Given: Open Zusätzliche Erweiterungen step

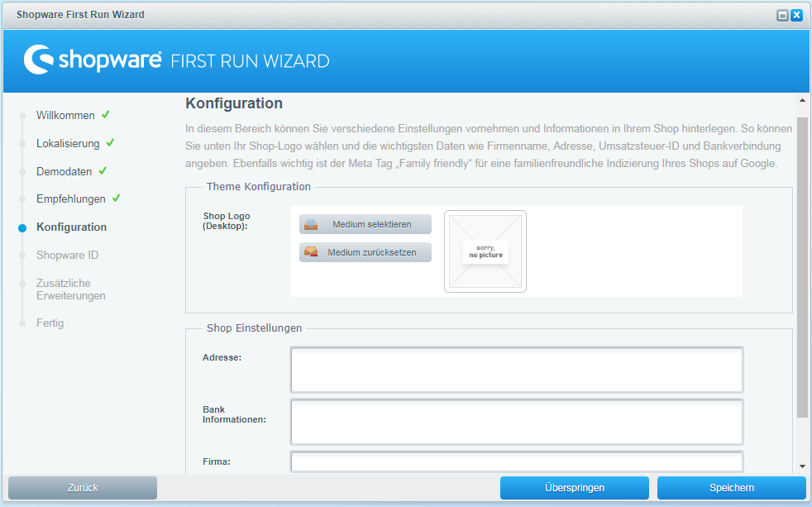Looking at the screenshot, I should pyautogui.click(x=71, y=289).
